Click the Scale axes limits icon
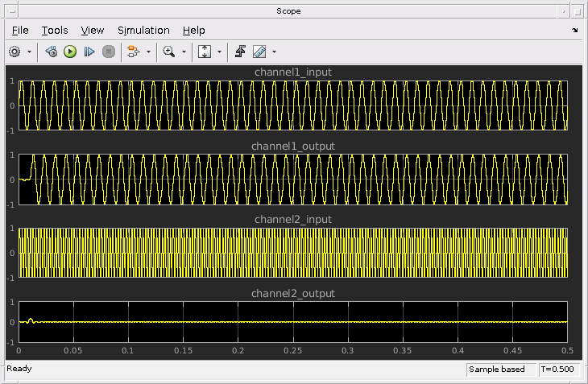This screenshot has height=384, width=588. click(x=204, y=52)
